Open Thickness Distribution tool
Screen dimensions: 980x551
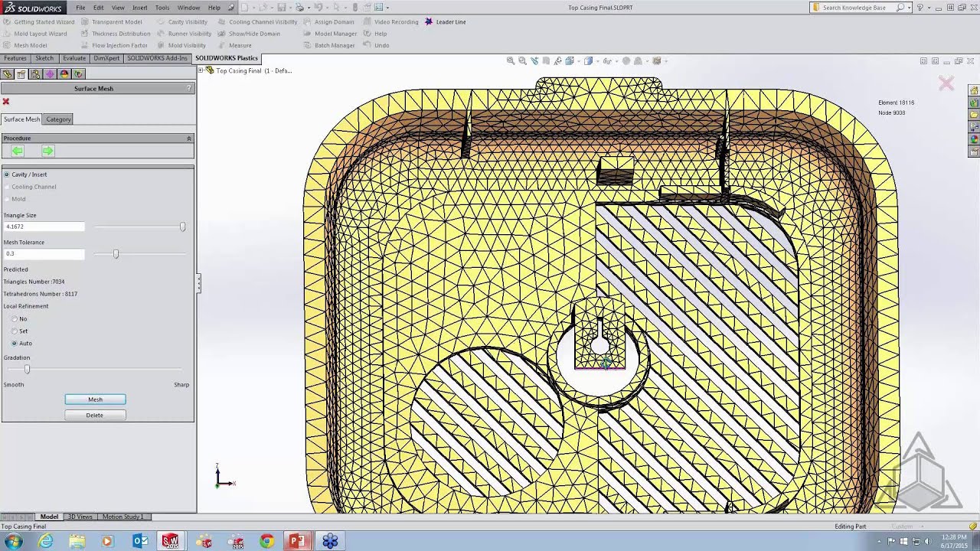click(116, 34)
